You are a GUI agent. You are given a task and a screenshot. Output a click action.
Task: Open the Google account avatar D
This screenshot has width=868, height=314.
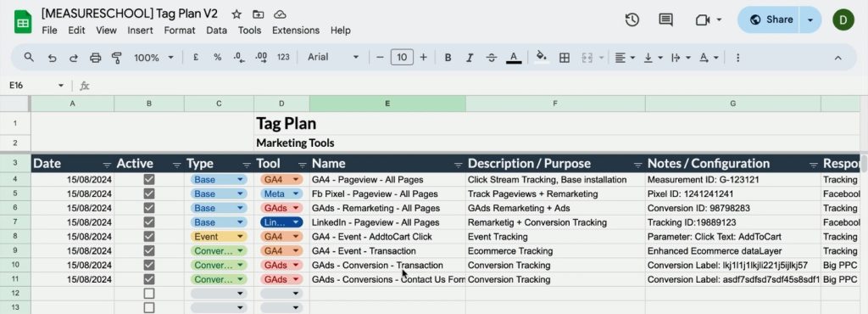(x=843, y=20)
